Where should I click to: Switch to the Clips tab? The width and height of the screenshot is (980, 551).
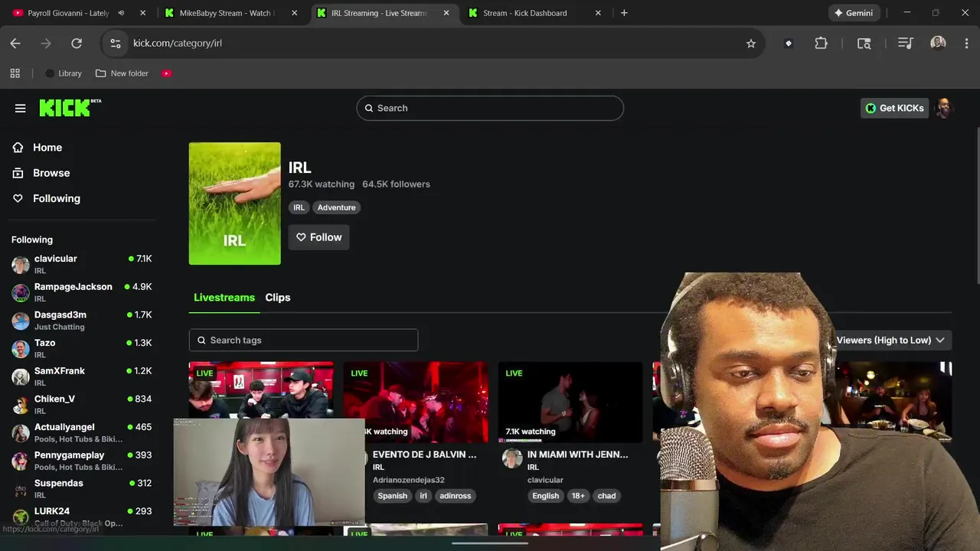pyautogui.click(x=278, y=298)
